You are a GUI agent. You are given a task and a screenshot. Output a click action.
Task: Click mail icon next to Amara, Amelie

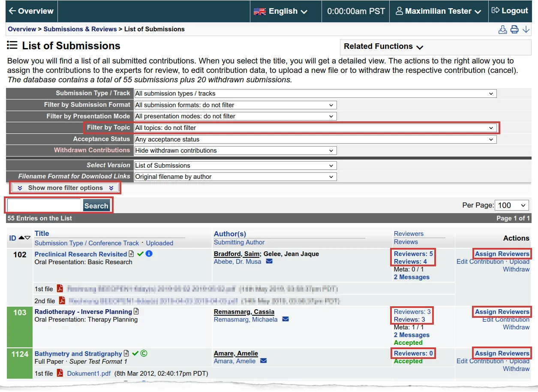tap(264, 361)
